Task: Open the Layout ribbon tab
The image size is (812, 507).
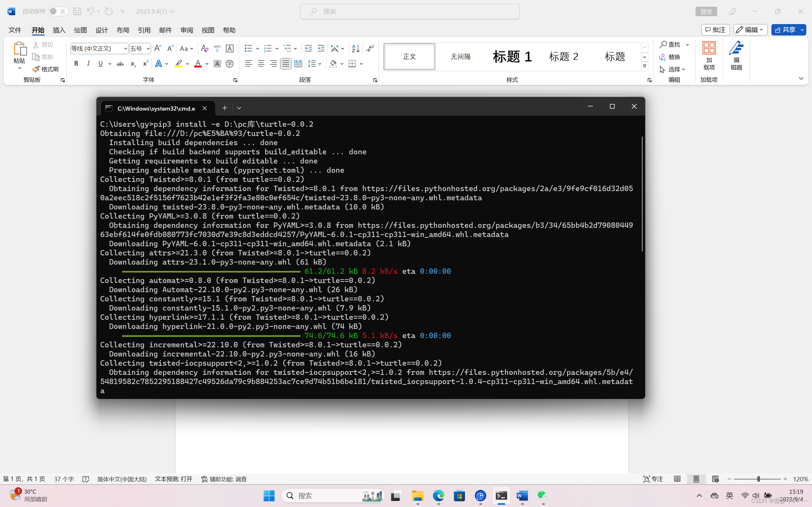Action: pos(123,30)
